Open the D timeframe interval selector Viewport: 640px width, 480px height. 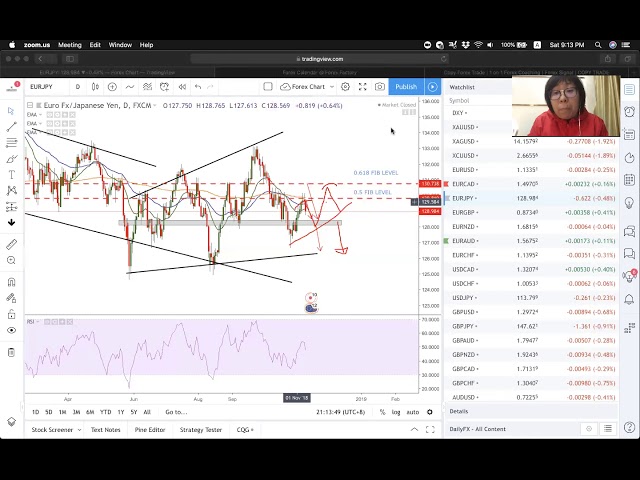coord(77,87)
